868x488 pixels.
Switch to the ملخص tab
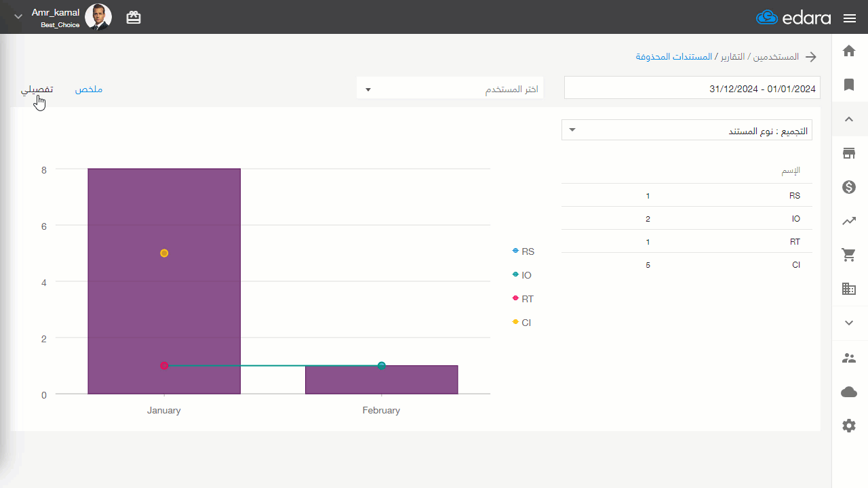pos(89,89)
